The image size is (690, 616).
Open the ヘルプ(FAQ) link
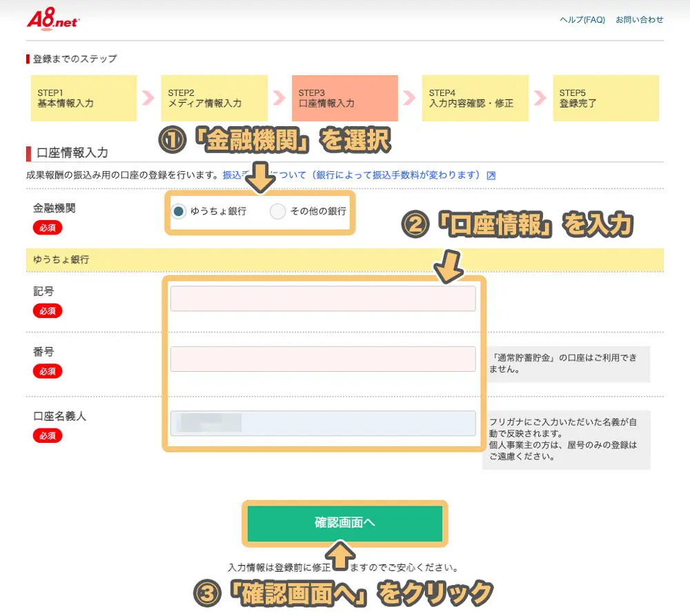582,20
